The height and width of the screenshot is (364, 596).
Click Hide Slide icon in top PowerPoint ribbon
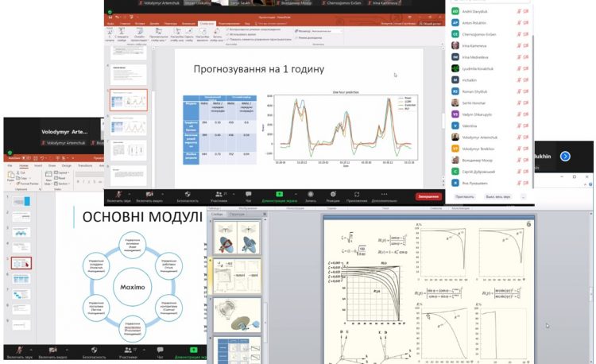click(189, 34)
